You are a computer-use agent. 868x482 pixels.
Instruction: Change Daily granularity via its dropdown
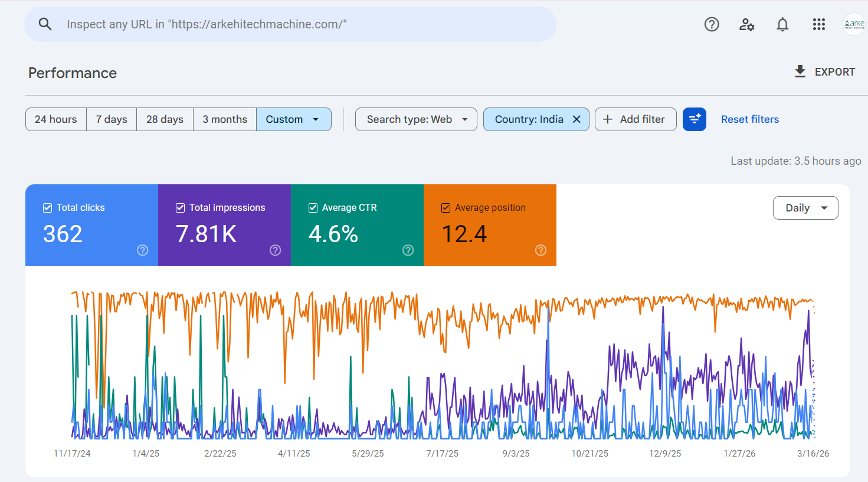click(805, 207)
